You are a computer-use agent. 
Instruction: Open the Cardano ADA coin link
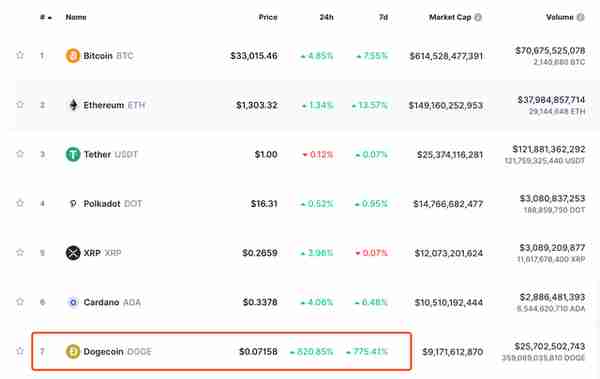pyautogui.click(x=112, y=302)
